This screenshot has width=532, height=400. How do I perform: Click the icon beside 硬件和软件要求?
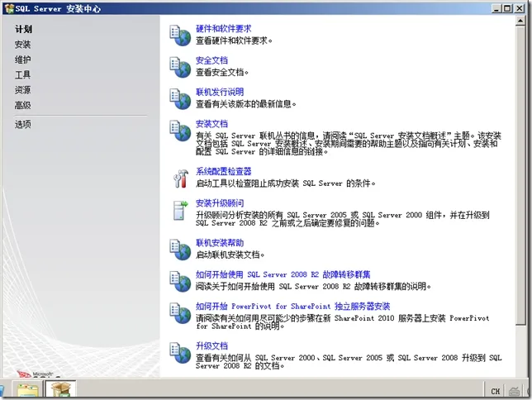[x=180, y=36]
